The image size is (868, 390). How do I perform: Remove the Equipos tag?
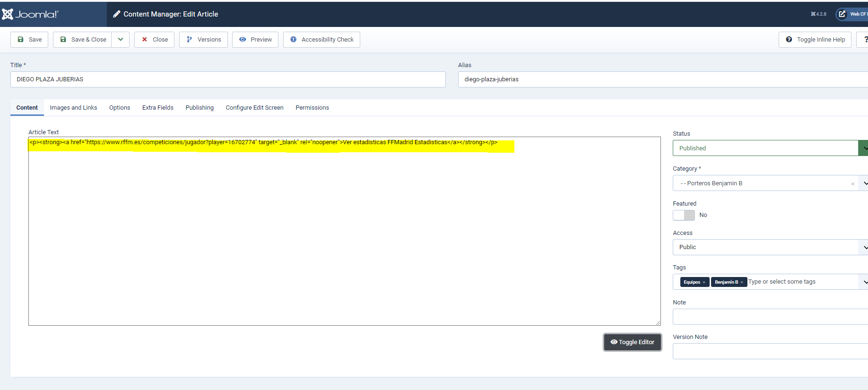click(x=704, y=282)
